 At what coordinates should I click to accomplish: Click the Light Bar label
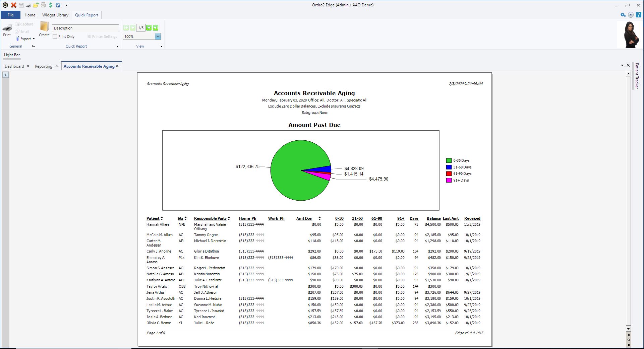(12, 55)
